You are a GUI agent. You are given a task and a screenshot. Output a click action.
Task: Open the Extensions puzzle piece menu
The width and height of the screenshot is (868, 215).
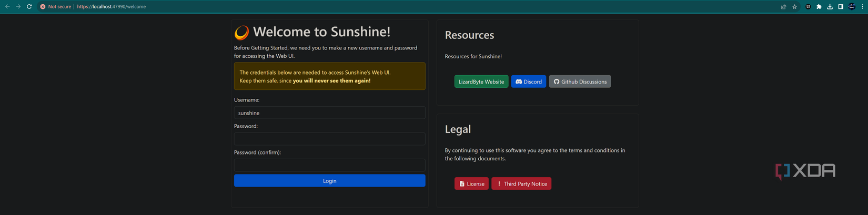tap(819, 6)
